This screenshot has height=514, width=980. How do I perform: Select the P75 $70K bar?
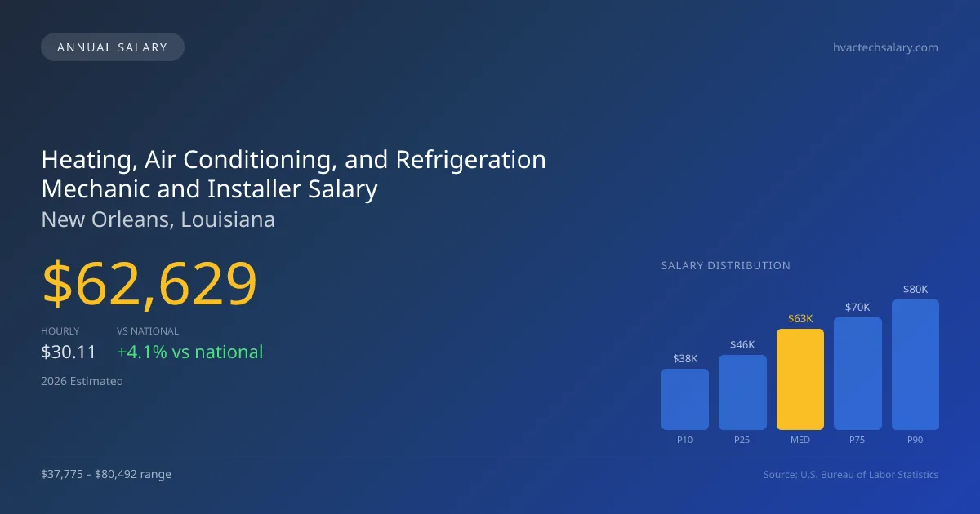[857, 374]
